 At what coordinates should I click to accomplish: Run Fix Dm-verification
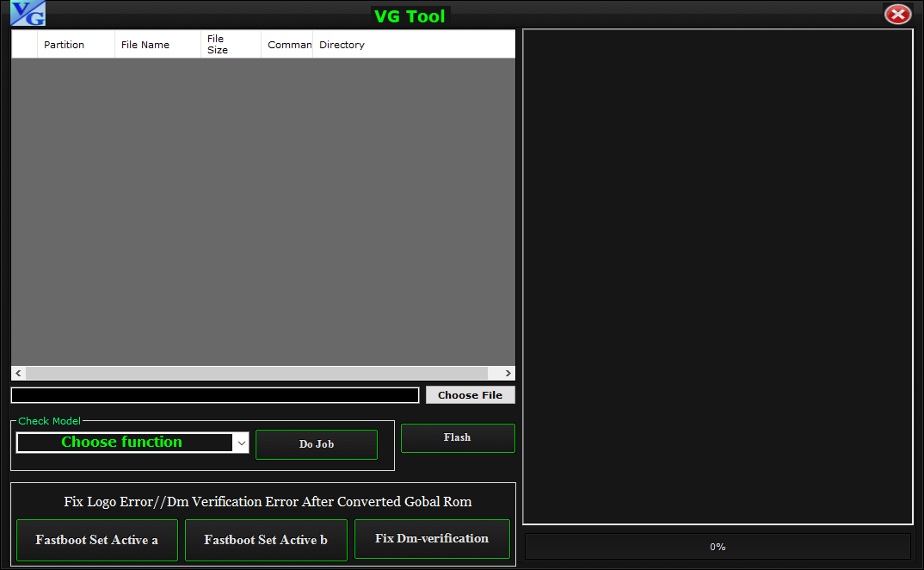[x=432, y=538]
